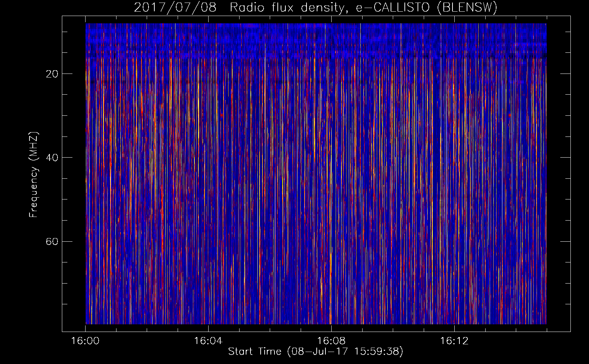Click the plot title "Radio flux density, e-CALLISTO (BLENSW)"
Viewport: 589px width, 364px height.
coord(363,8)
